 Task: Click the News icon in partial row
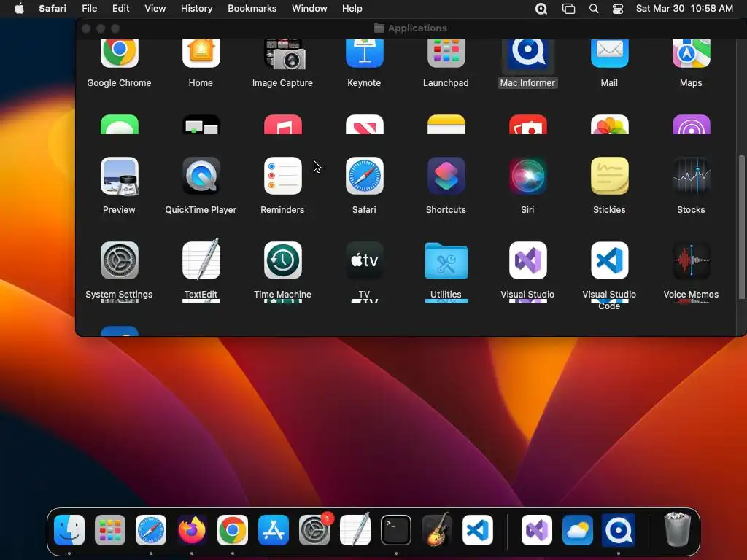[365, 124]
